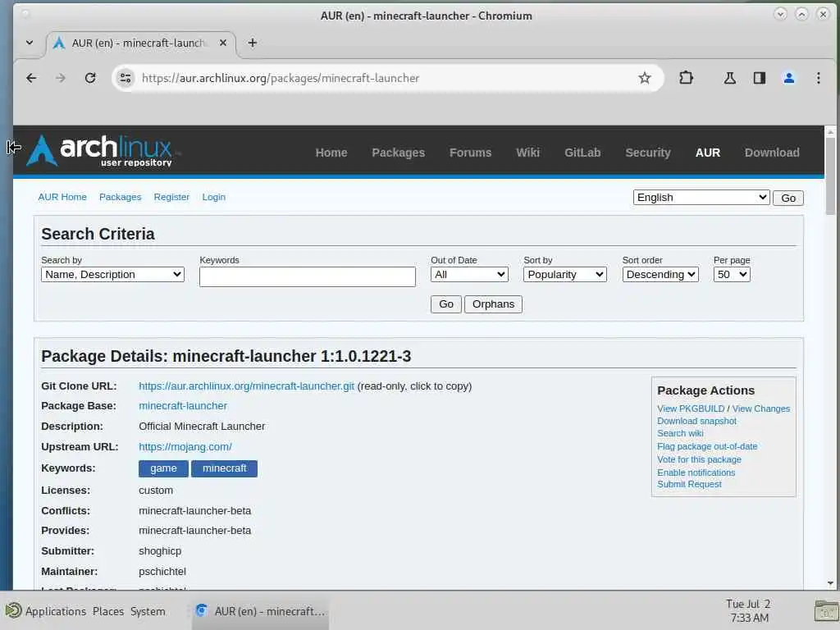This screenshot has height=630, width=840.
Task: Click the minecraft keyword tag
Action: (225, 468)
